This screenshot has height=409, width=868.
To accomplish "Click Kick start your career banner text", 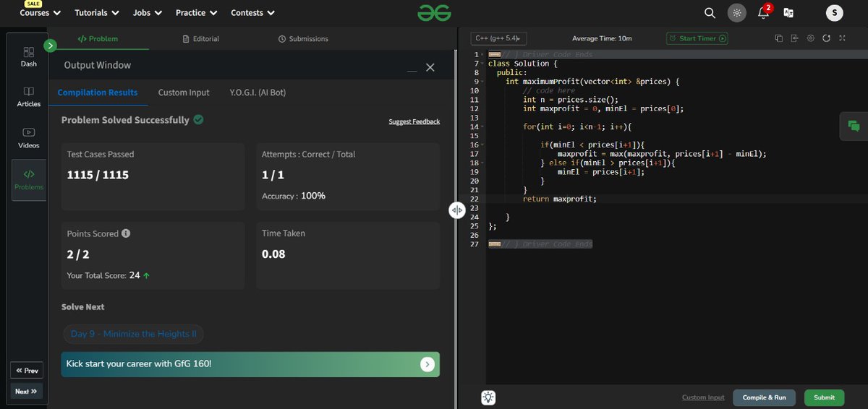I will tap(139, 364).
